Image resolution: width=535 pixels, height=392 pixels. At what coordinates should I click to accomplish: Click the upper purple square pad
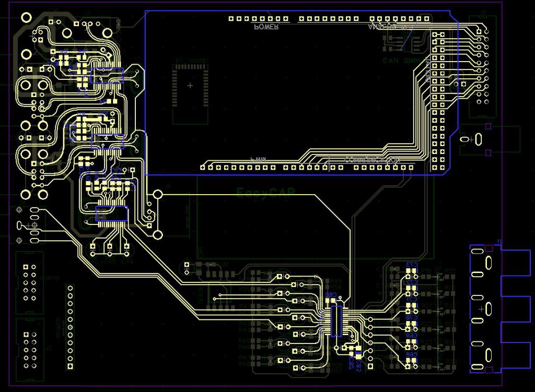pyautogui.click(x=489, y=126)
